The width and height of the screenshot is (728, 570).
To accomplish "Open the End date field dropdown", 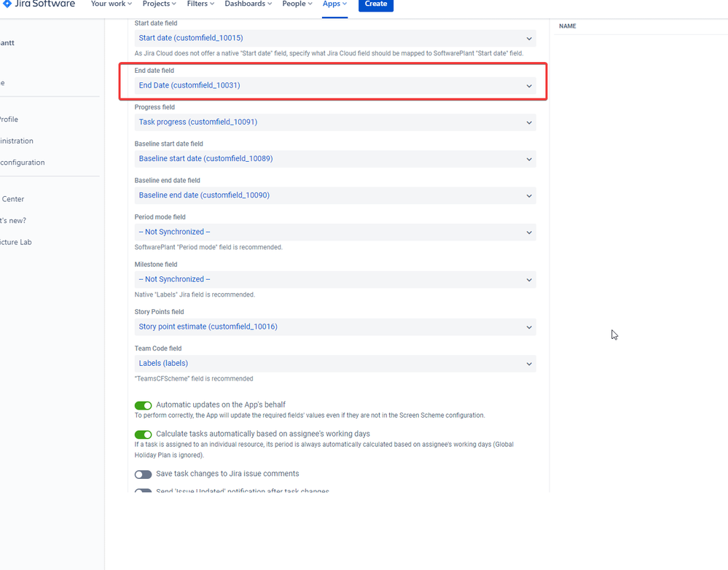I will pos(335,85).
